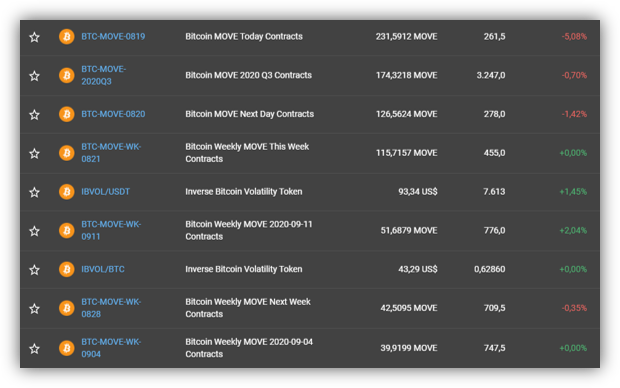Image resolution: width=620 pixels, height=388 pixels.
Task: Select 'Bitcoin MOVE Next Day Contracts' name
Action: click(250, 114)
